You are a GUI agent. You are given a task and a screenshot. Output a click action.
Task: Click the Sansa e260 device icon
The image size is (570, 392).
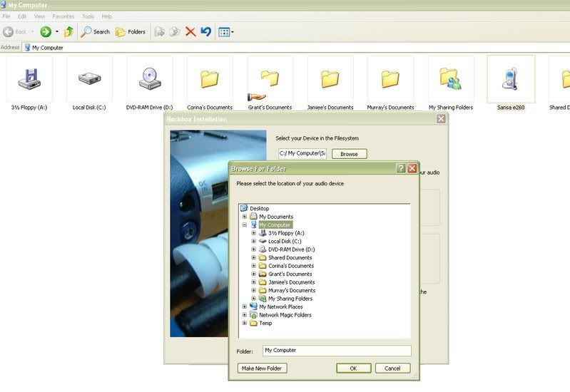pyautogui.click(x=510, y=79)
